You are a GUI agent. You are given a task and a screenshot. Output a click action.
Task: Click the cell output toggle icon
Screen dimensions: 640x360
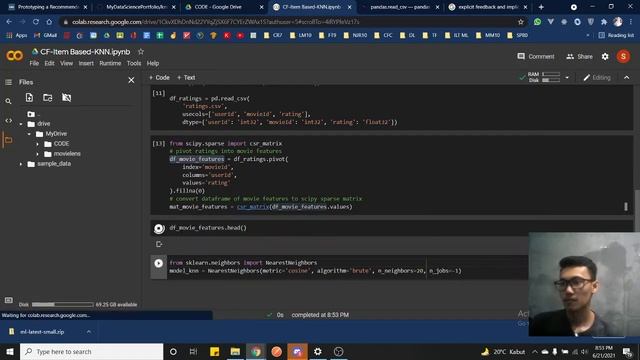[159, 244]
